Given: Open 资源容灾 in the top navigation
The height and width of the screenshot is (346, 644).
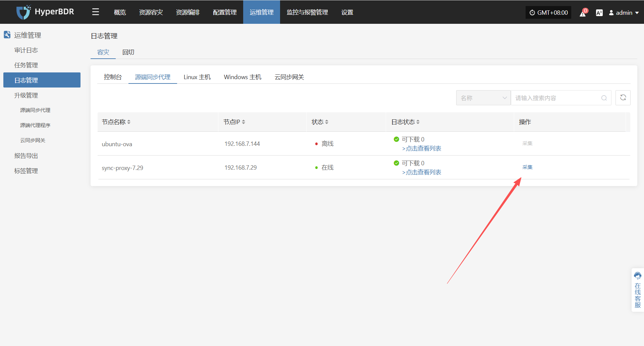Looking at the screenshot, I should 151,12.
